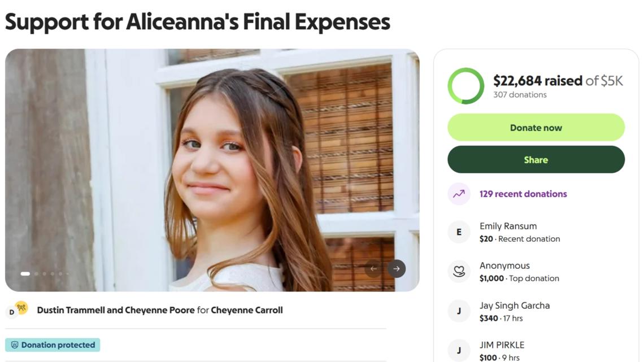Viewport: 644px width, 362px height.
Task: Open the 129 recent donations link
Action: (523, 194)
